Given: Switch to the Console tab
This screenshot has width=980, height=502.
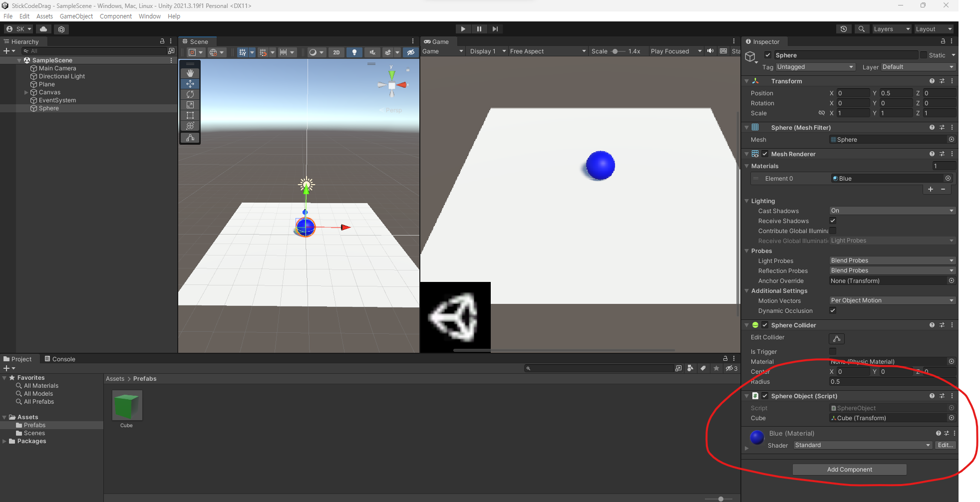Looking at the screenshot, I should (60, 359).
